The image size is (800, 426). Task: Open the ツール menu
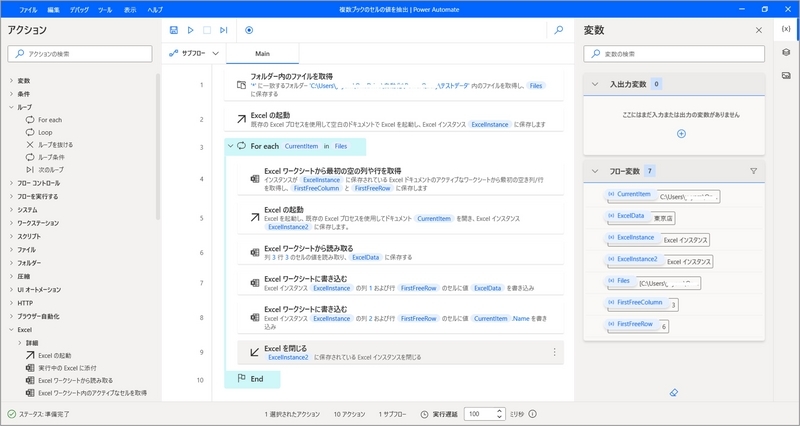click(x=105, y=10)
